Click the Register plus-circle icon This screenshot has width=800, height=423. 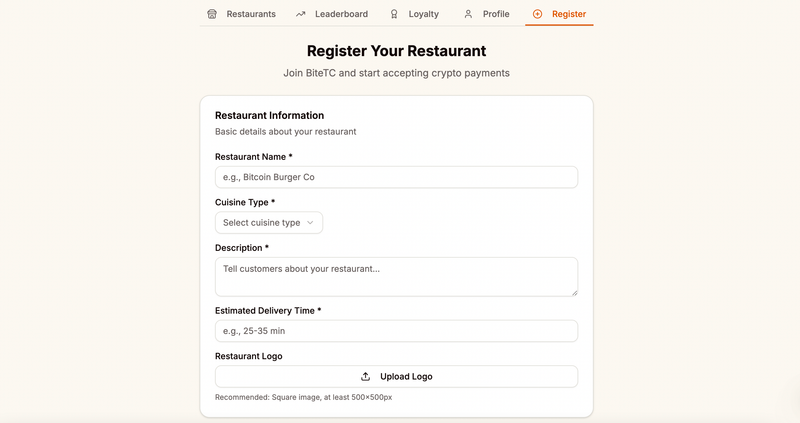(538, 14)
